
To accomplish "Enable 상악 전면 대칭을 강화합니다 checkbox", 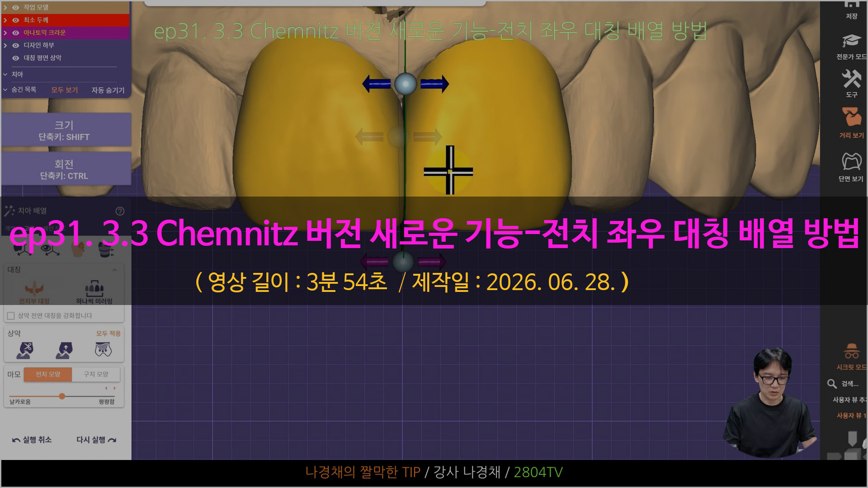I will 11,316.
